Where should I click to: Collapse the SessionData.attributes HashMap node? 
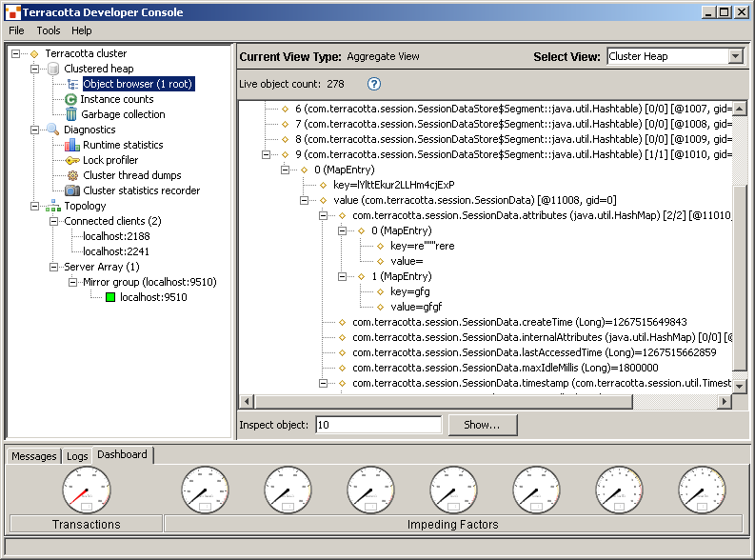pyautogui.click(x=324, y=215)
